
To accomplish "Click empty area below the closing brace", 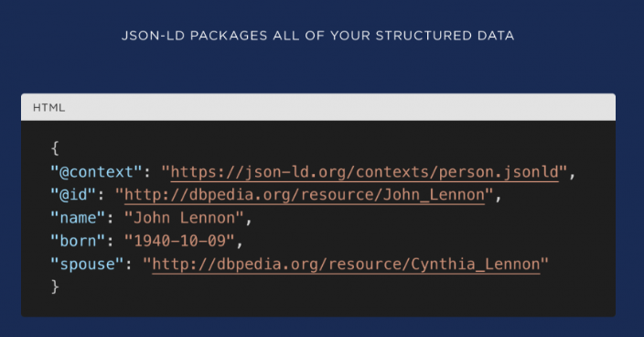I will [318, 306].
